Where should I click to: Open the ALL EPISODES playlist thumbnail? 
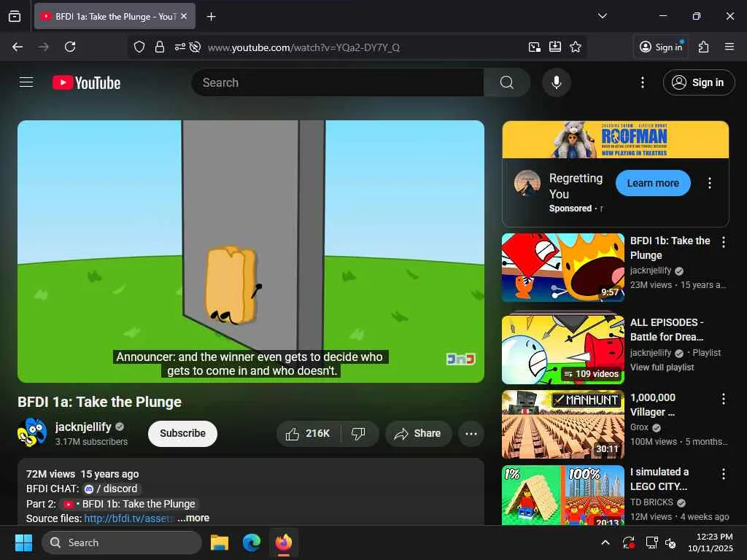pos(562,349)
